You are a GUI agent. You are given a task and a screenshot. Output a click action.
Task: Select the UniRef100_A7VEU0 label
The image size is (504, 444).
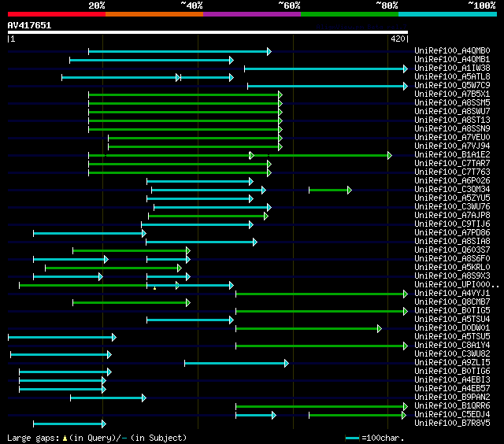pyautogui.click(x=452, y=138)
